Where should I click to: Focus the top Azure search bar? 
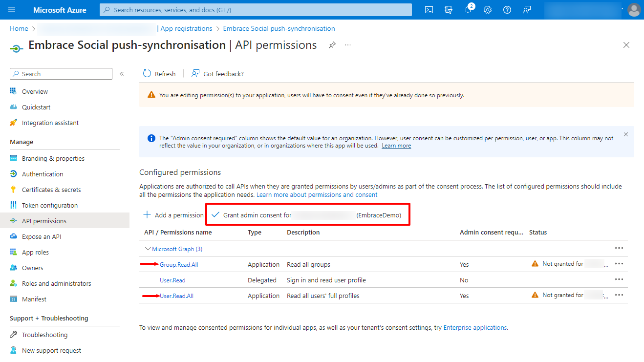click(x=256, y=10)
